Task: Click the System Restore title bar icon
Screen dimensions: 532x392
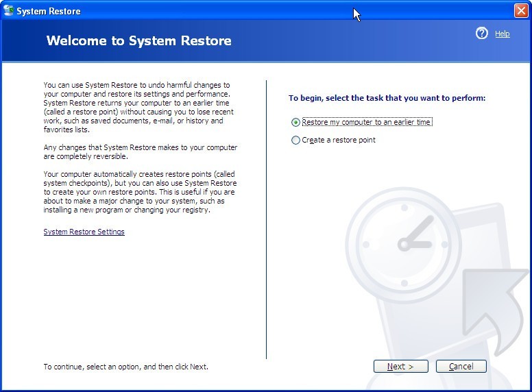Action: (8, 10)
